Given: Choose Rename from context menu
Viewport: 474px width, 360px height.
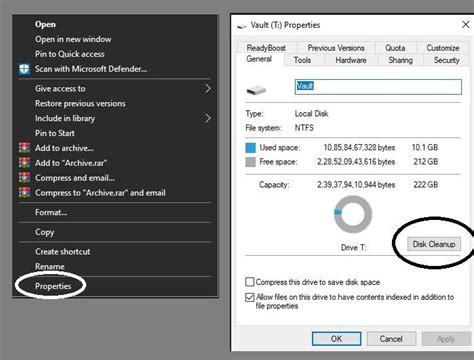Looking at the screenshot, I should 50,266.
